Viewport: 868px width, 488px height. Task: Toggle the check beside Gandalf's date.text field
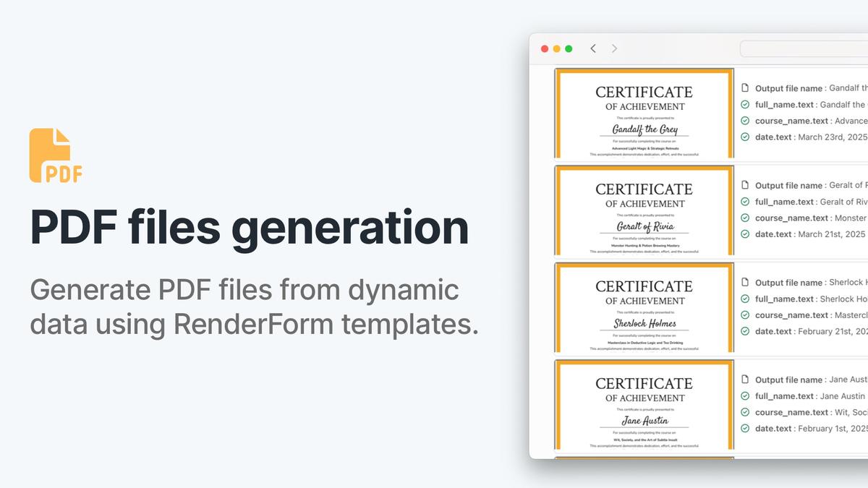pos(744,137)
